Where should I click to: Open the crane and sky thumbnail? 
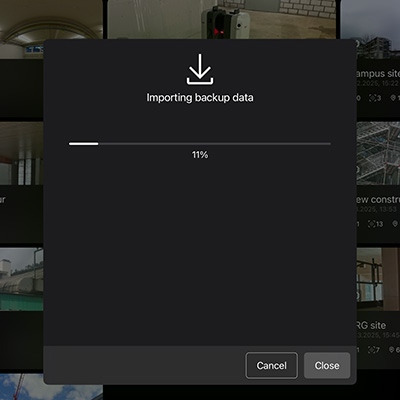pyautogui.click(x=51, y=387)
